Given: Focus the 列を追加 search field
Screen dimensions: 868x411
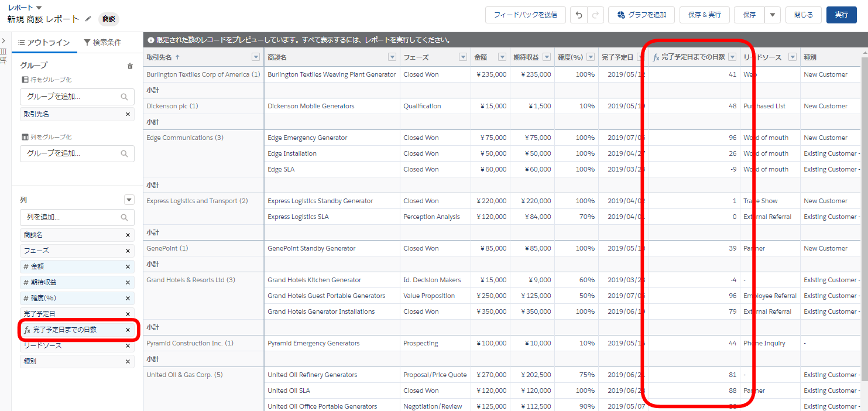Looking at the screenshot, I should click(77, 217).
